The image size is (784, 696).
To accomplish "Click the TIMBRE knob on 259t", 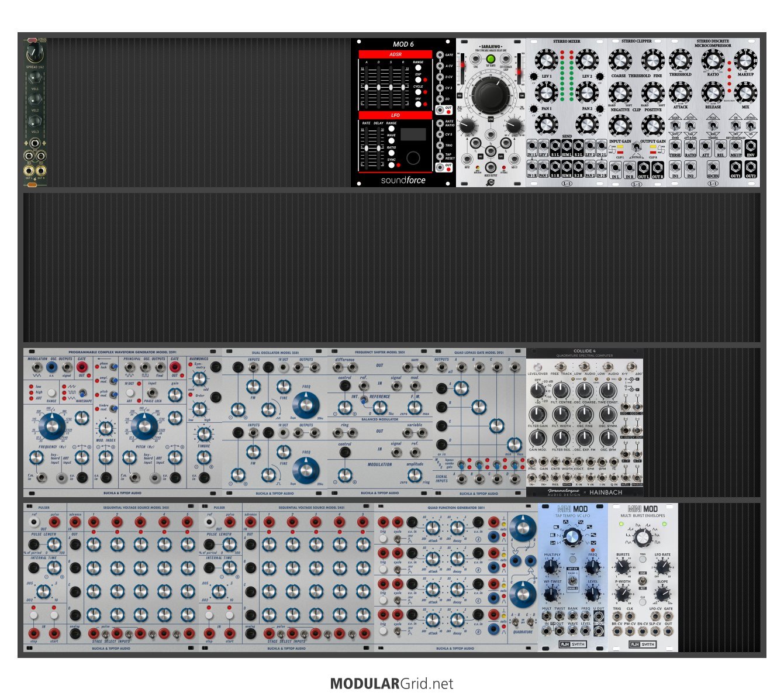I will coord(203,434).
